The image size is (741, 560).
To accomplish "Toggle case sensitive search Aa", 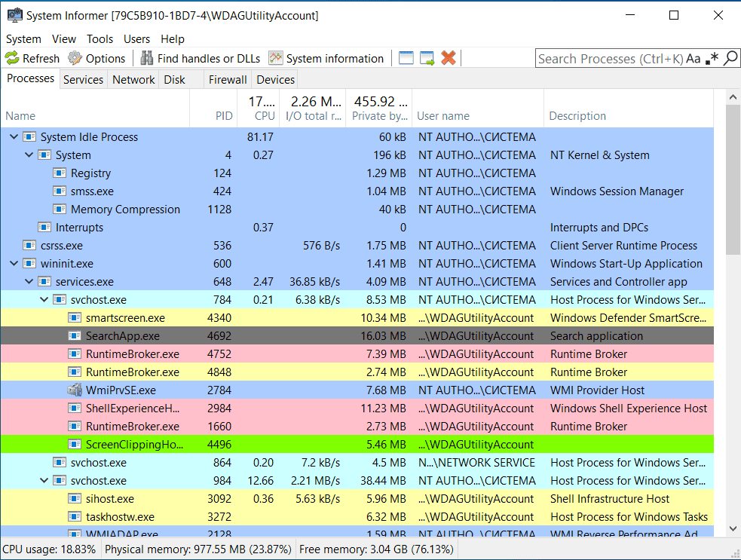I will click(694, 59).
